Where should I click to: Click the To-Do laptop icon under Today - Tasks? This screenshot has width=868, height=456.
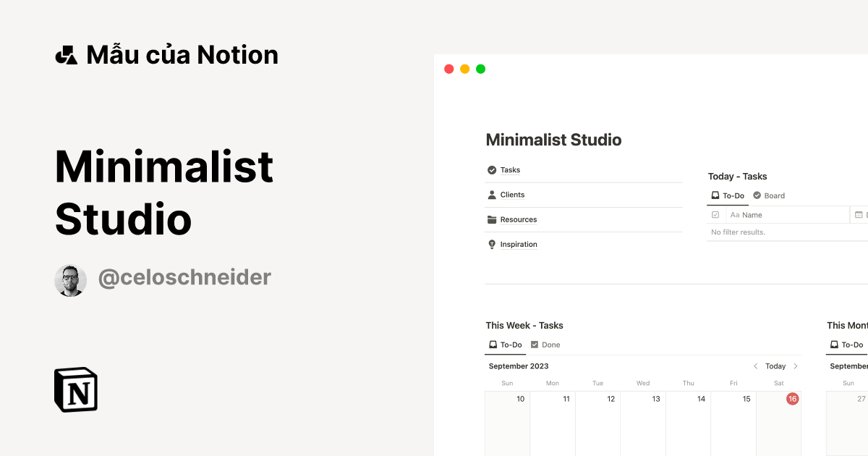(x=715, y=195)
